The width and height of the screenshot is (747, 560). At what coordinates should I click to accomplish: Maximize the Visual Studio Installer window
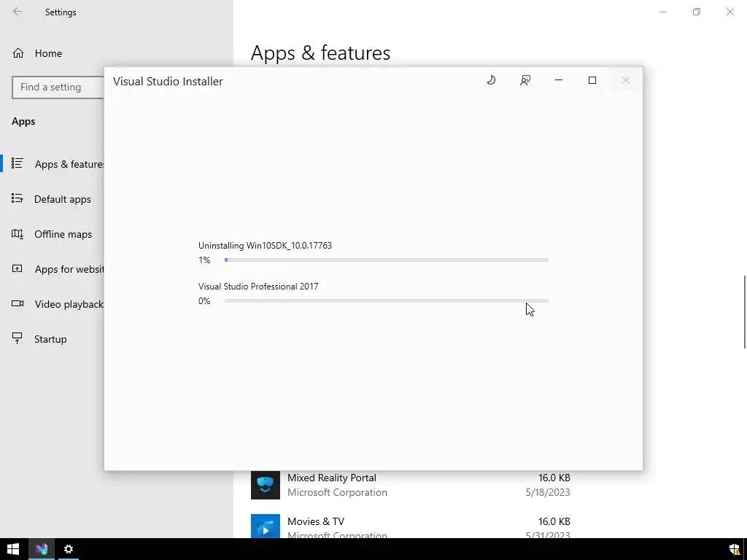(592, 80)
